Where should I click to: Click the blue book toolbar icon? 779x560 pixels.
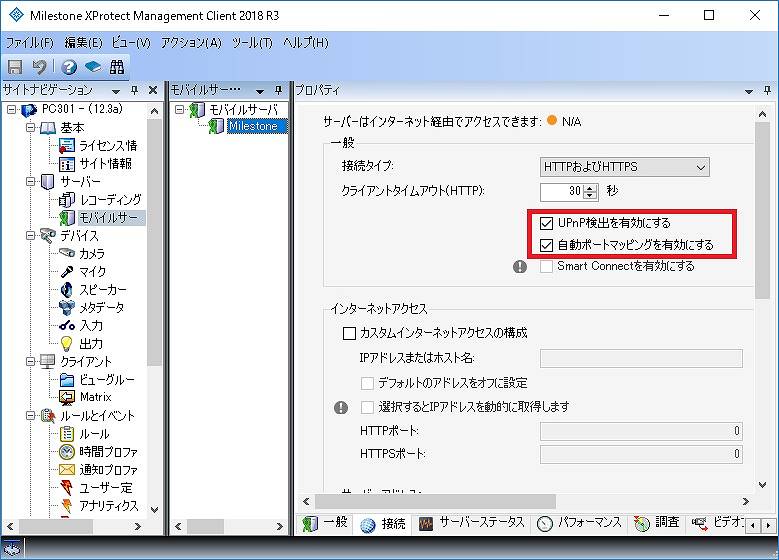(x=93, y=67)
